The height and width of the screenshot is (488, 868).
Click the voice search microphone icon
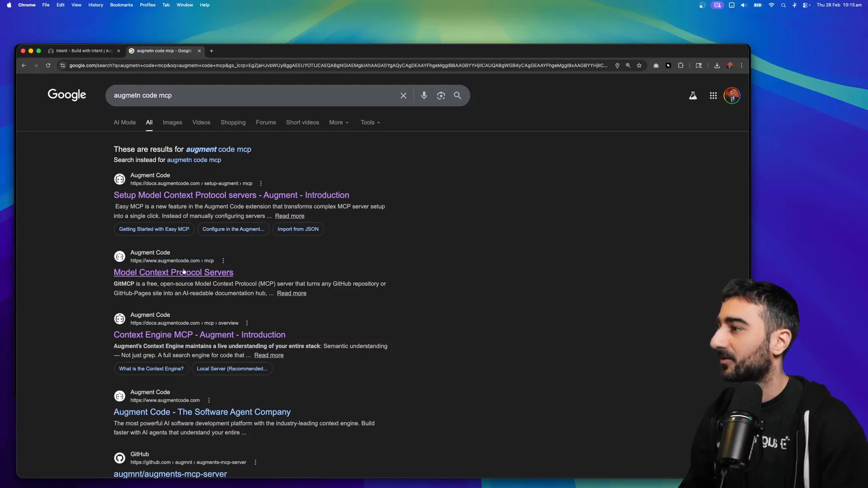pos(424,95)
